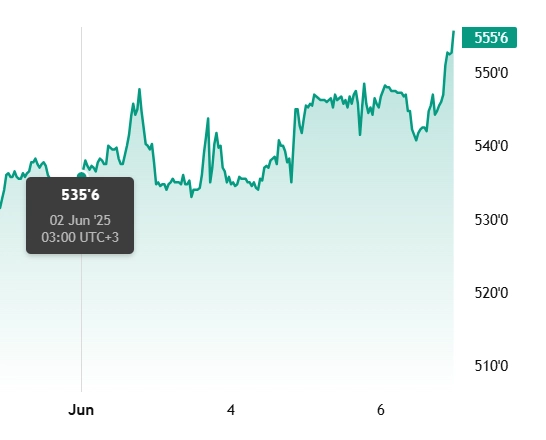Select the 510'0 price axis label

pos(491,366)
